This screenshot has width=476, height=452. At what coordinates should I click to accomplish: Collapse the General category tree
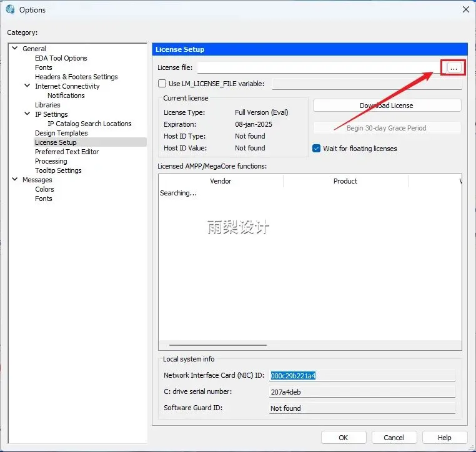click(x=14, y=48)
